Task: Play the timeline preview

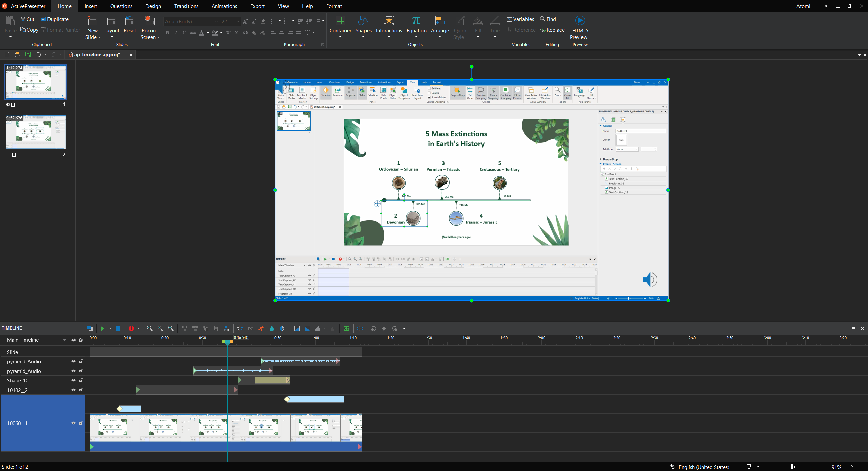Action: pyautogui.click(x=102, y=328)
